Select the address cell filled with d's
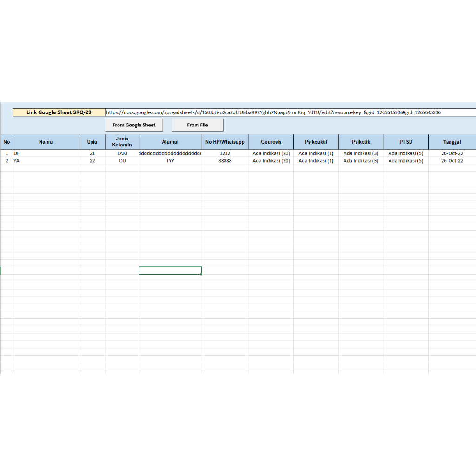Image resolution: width=476 pixels, height=476 pixels. coord(170,153)
